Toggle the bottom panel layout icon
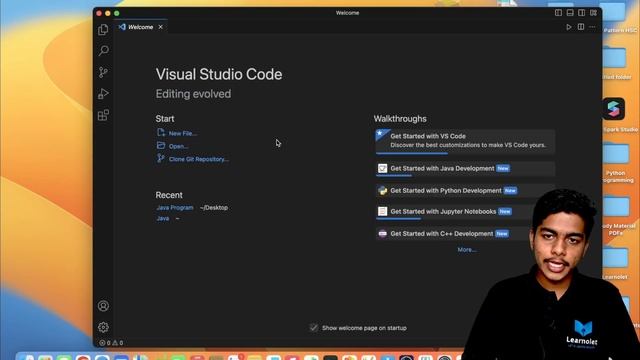The width and height of the screenshot is (640, 360). [x=570, y=13]
